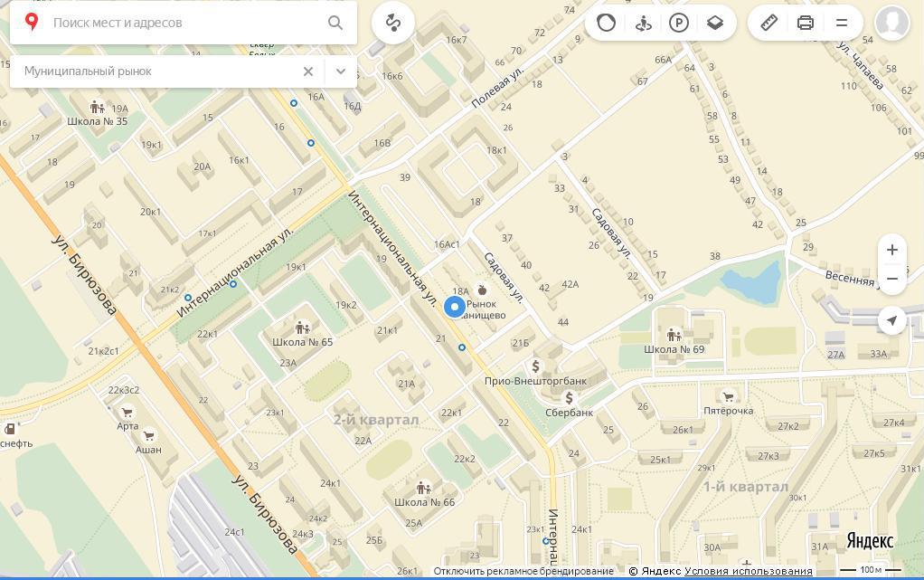The width and height of the screenshot is (924, 580).
Task: Open the main menu hamburger icon
Action: (842, 23)
